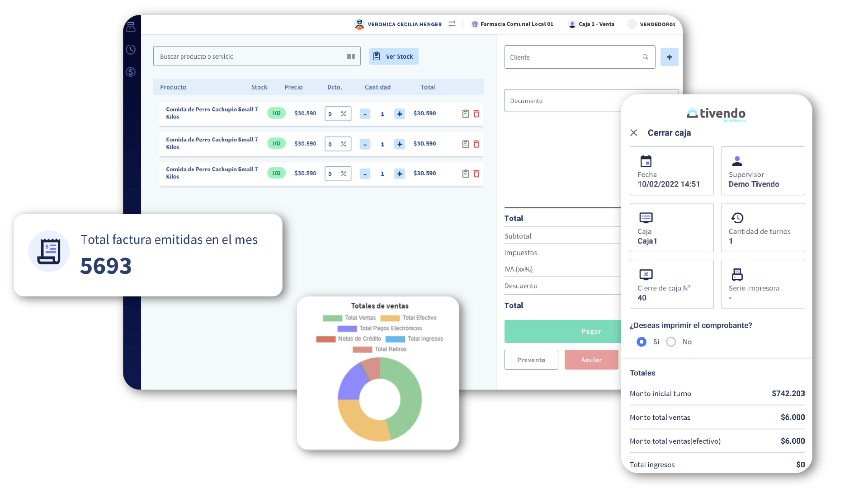The height and width of the screenshot is (488, 868).
Task: Delete the second product row
Action: click(x=476, y=144)
